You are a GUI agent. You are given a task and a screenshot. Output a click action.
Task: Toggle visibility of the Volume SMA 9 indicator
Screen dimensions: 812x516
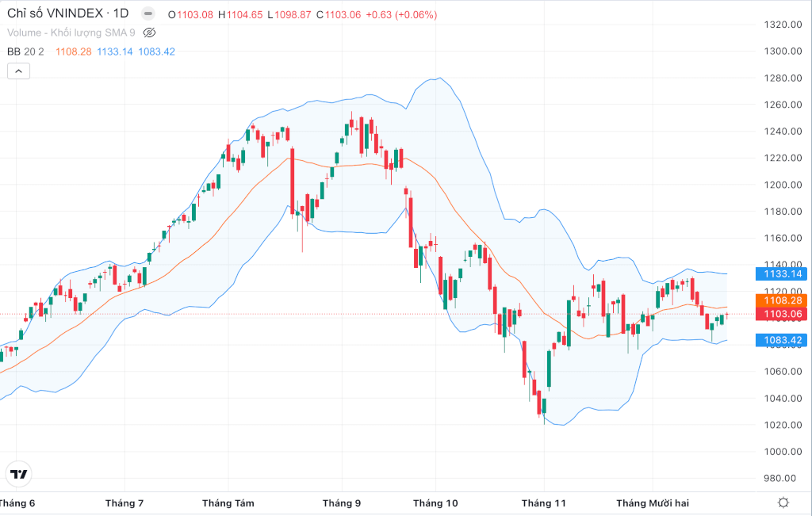149,32
